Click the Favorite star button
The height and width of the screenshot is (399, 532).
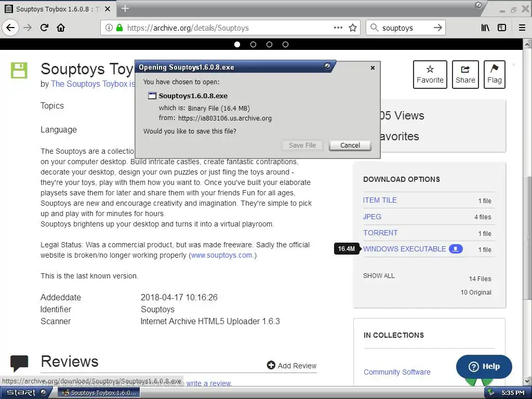coord(430,75)
